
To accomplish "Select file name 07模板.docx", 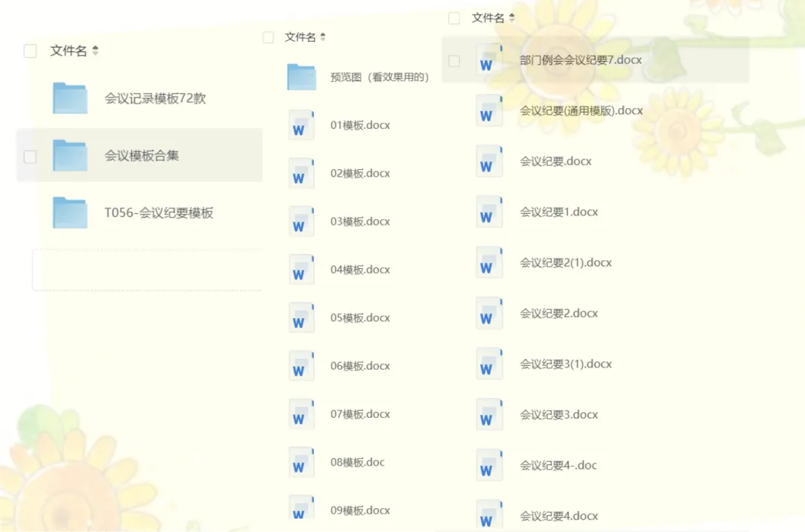I will click(360, 414).
